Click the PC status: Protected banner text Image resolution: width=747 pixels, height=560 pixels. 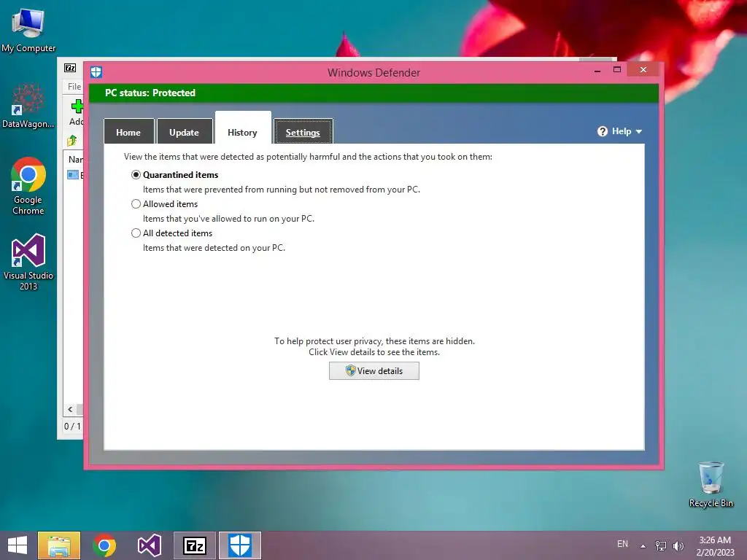point(150,93)
